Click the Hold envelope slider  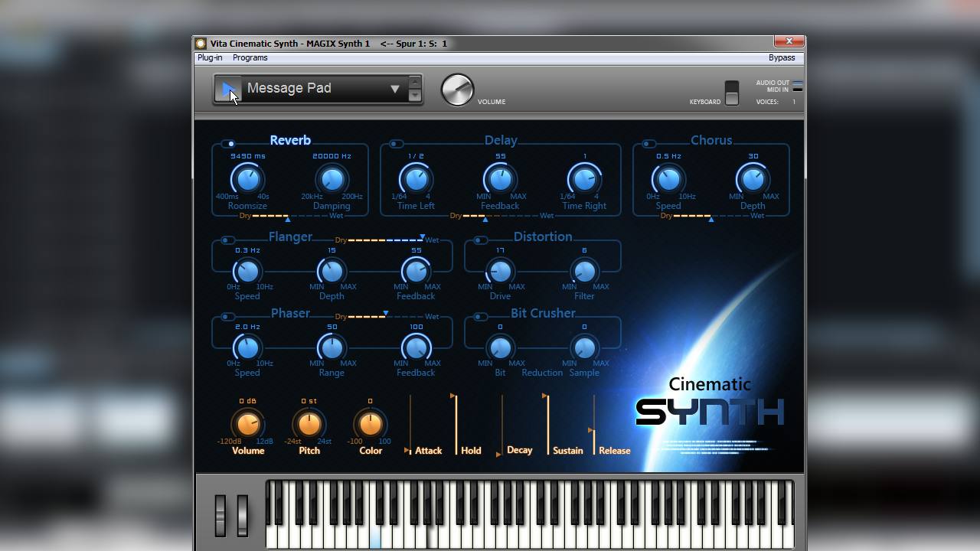[456, 425]
